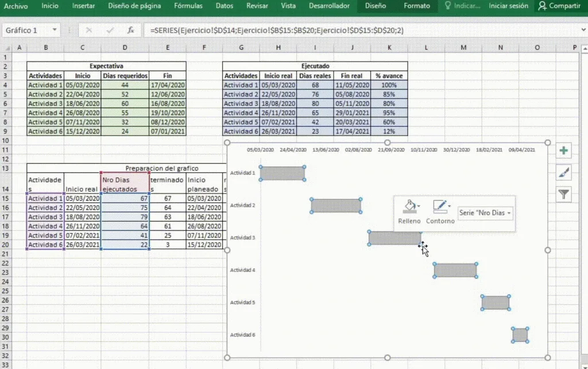588x369 pixels.
Task: Click the Inicio planeado header cell
Action: coord(204,184)
